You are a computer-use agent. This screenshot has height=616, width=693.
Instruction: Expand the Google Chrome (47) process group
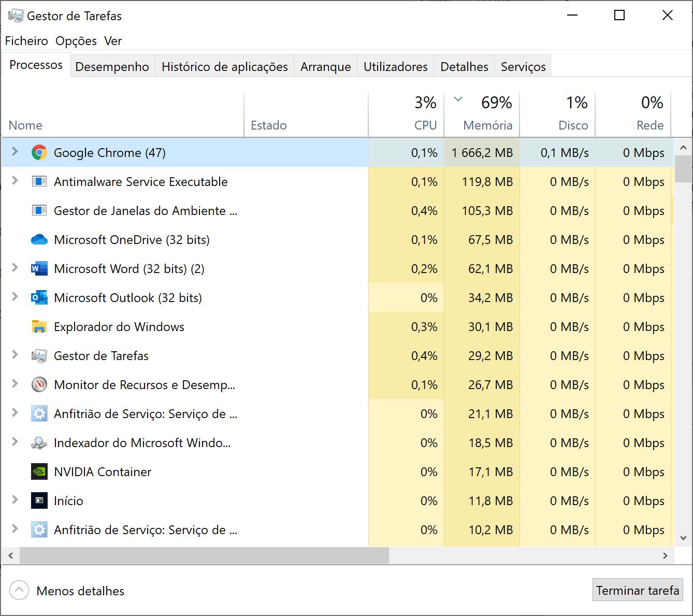(x=15, y=152)
